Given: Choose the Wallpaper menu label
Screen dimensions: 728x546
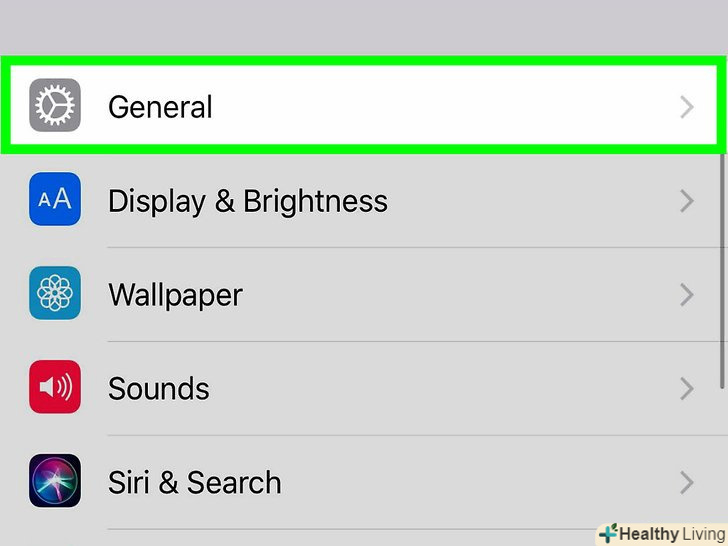Looking at the screenshot, I should point(175,294).
